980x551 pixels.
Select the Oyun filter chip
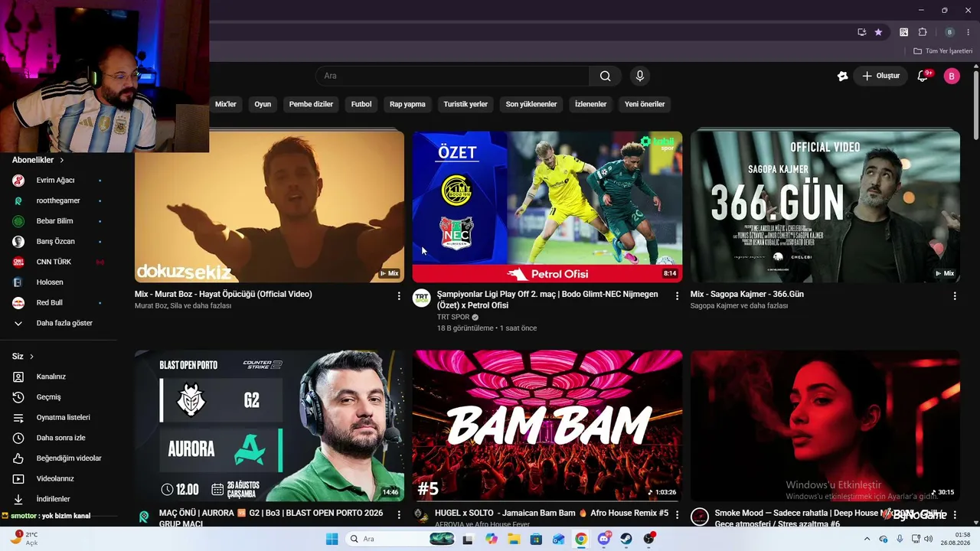coord(263,104)
